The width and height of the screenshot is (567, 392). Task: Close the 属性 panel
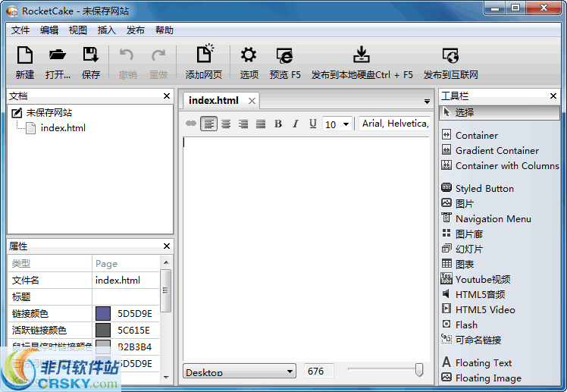(x=167, y=246)
